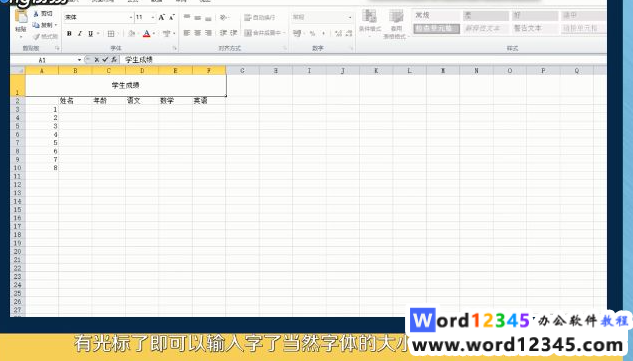Open the font name dropdown showing 宋体
The image size is (633, 361).
(131, 17)
